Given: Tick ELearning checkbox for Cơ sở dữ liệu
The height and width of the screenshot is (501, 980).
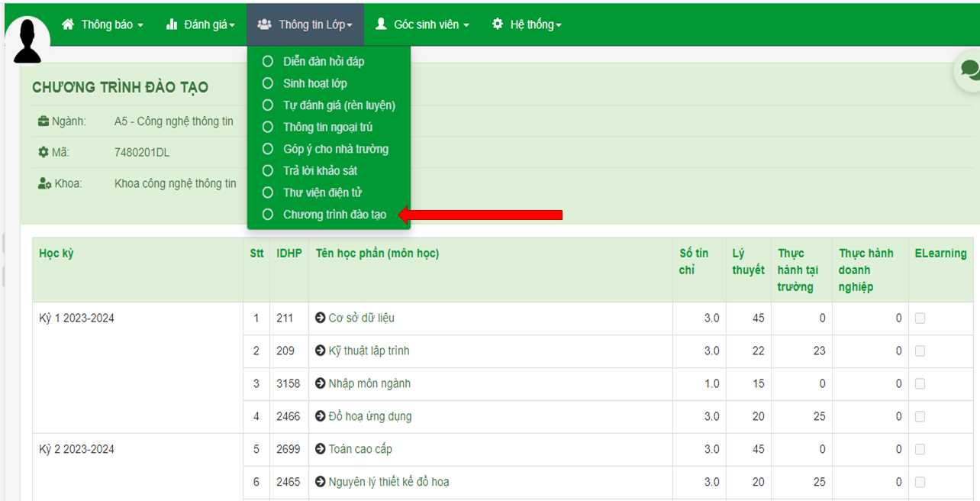Looking at the screenshot, I should click(x=920, y=318).
